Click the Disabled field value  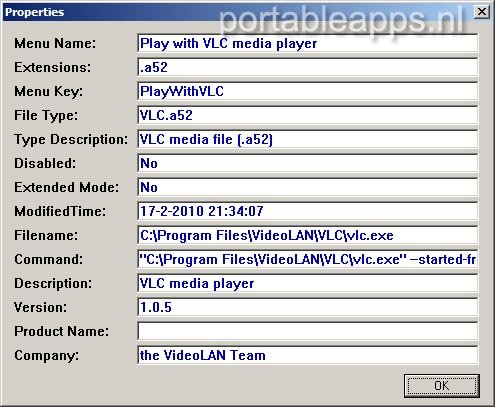pos(308,163)
